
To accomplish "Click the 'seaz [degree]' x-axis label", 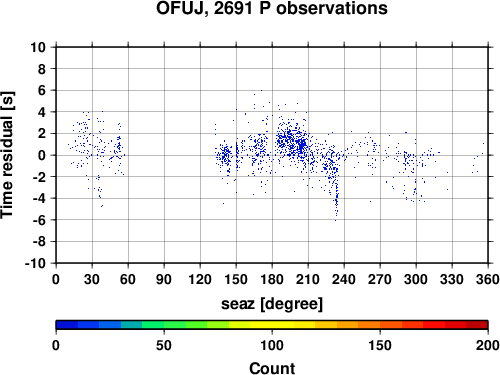I will 272,304.
